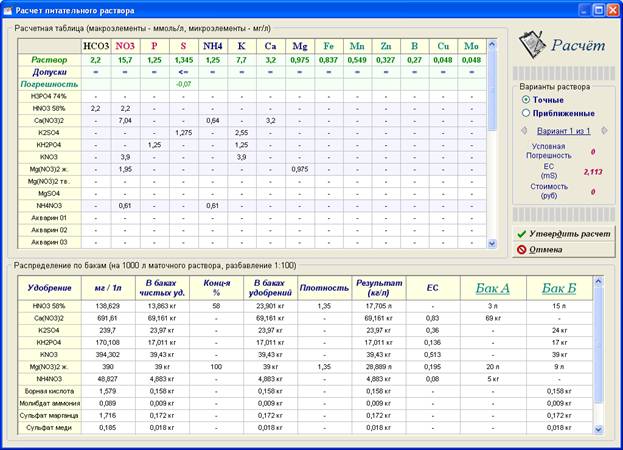Go to previous variant with left arrow
The width and height of the screenshot is (623, 450).
524,130
